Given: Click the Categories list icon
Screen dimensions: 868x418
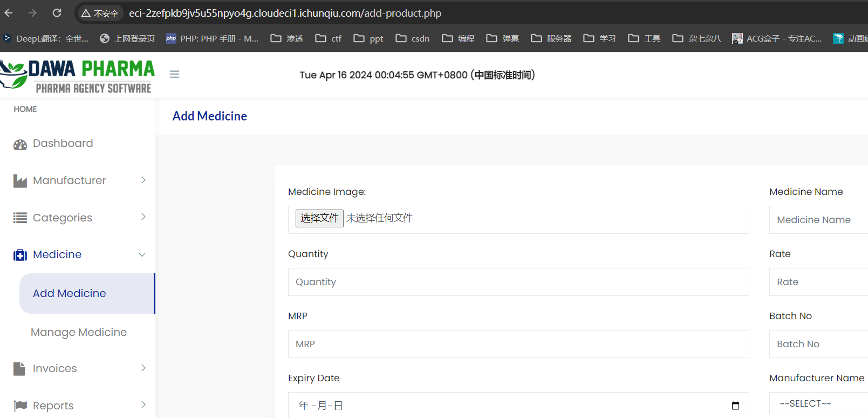Looking at the screenshot, I should point(20,218).
